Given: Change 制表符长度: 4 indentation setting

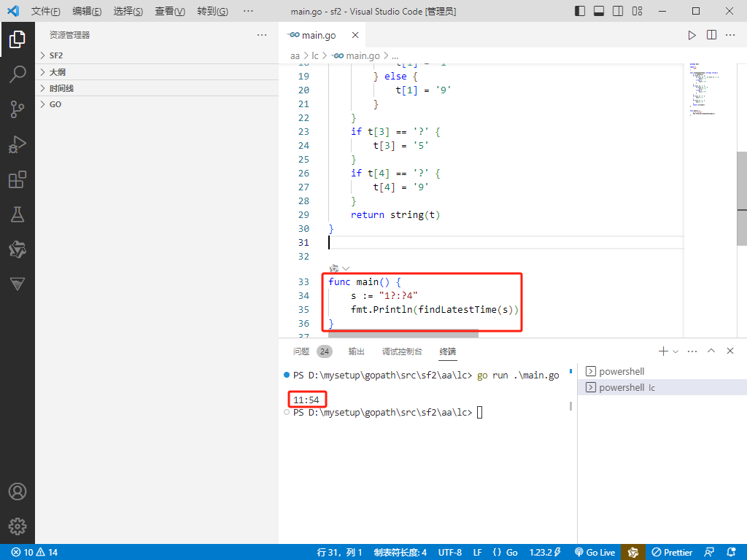Looking at the screenshot, I should pyautogui.click(x=400, y=553).
